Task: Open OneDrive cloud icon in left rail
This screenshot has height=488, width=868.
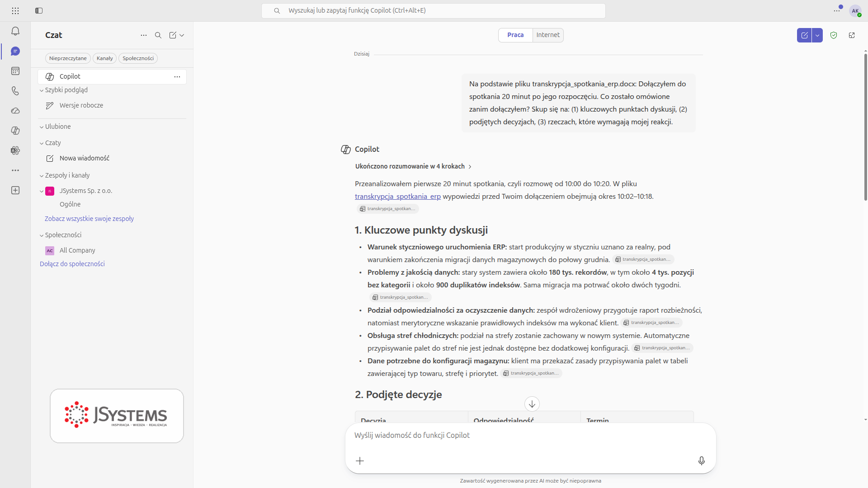Action: tap(15, 111)
